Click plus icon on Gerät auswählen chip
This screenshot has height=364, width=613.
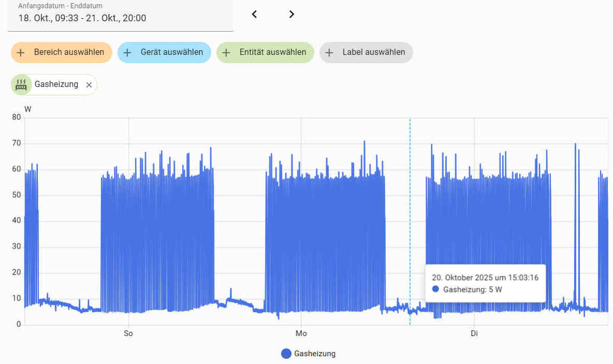coord(127,53)
